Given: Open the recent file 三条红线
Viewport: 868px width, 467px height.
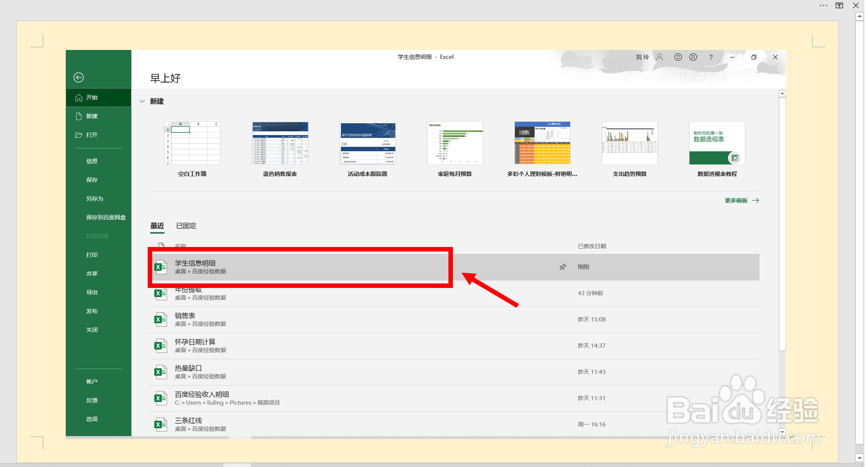Looking at the screenshot, I should pos(455,424).
